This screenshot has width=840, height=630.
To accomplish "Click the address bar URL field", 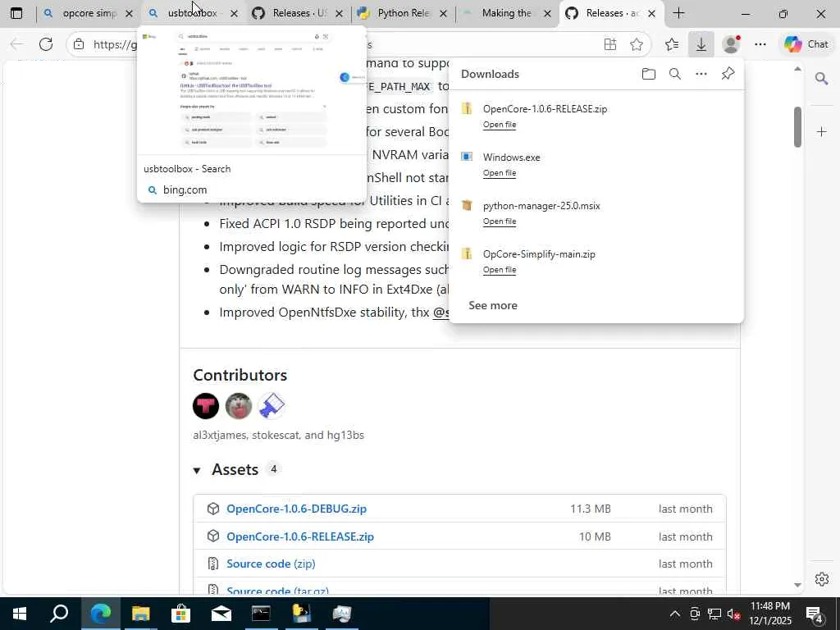I will click(358, 44).
